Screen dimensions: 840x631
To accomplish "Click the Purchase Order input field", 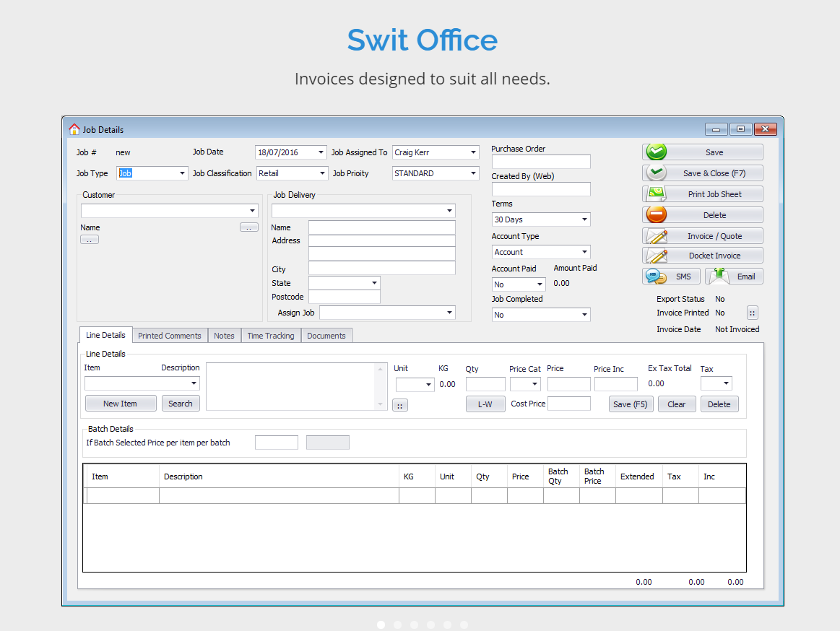I will 541,162.
